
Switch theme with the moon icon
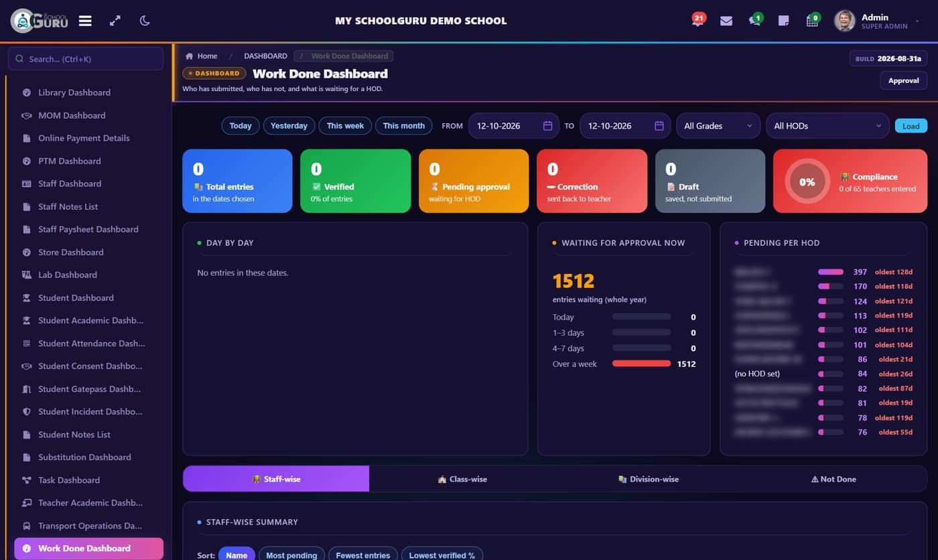(145, 21)
